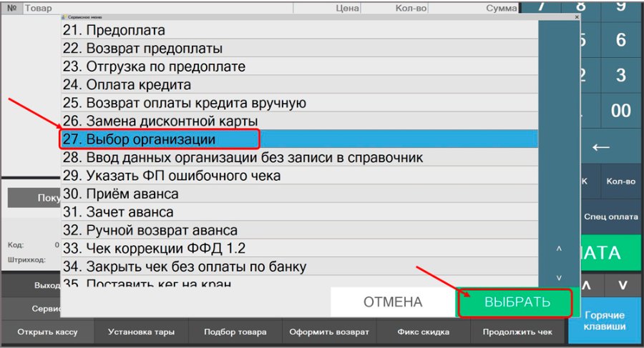Click the Фикс скидка button

click(x=423, y=332)
